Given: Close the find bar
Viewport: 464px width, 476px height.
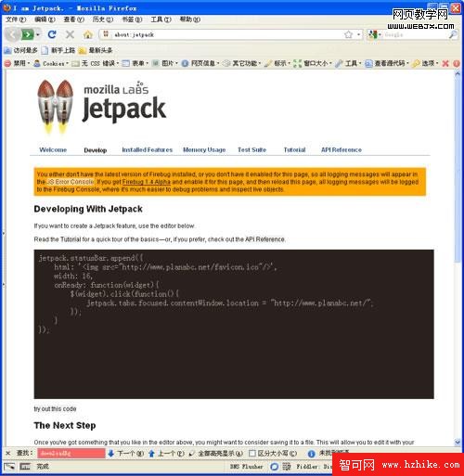Looking at the screenshot, I should pos(8,454).
